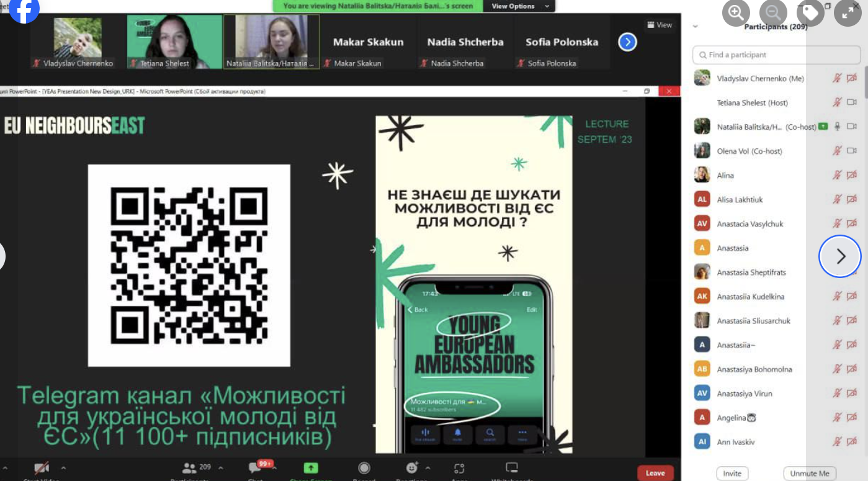Click the Unmute Me button
868x481 pixels.
[x=810, y=473]
